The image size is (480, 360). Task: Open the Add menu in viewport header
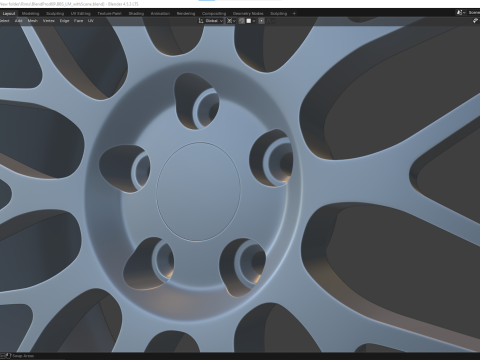coord(19,21)
